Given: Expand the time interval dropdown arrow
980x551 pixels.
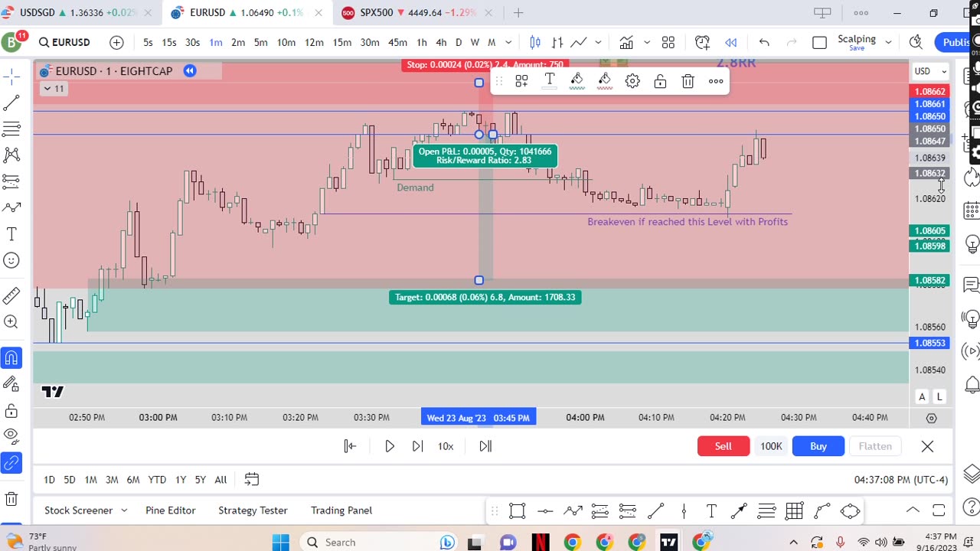Looking at the screenshot, I should (x=508, y=42).
